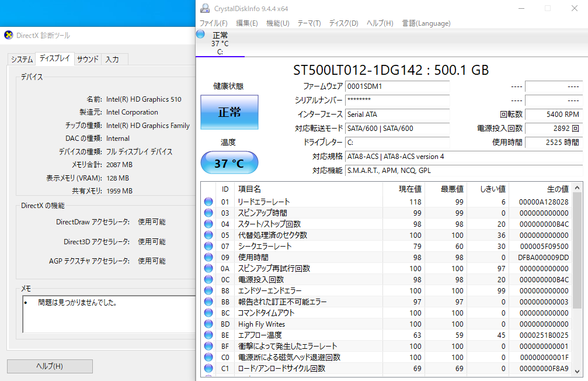Viewport: 588px width, 381px height.
Task: Open the ファイル(F) menu
Action: pyautogui.click(x=213, y=23)
